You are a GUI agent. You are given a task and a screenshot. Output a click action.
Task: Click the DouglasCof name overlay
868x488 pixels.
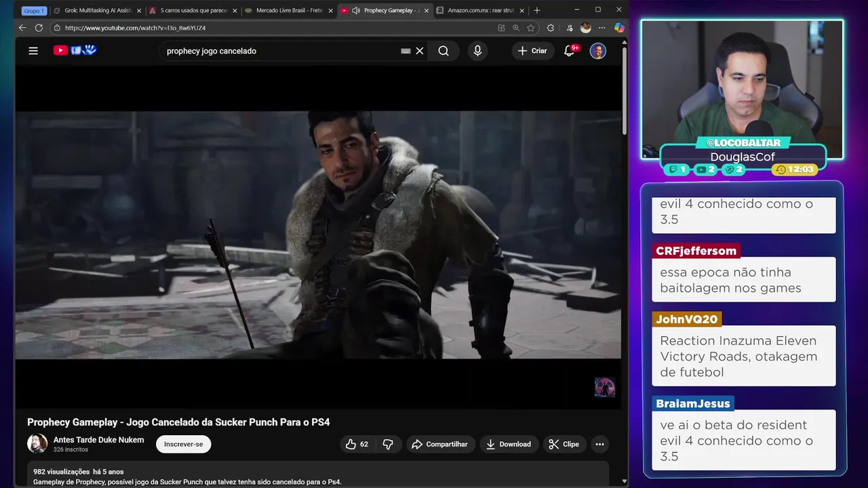coord(743,157)
